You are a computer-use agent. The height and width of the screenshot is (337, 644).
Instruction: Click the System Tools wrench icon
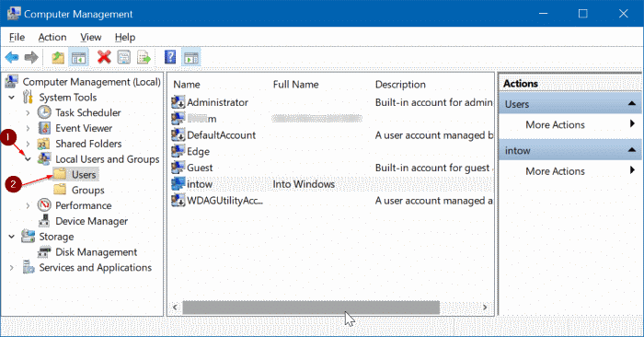pos(28,97)
